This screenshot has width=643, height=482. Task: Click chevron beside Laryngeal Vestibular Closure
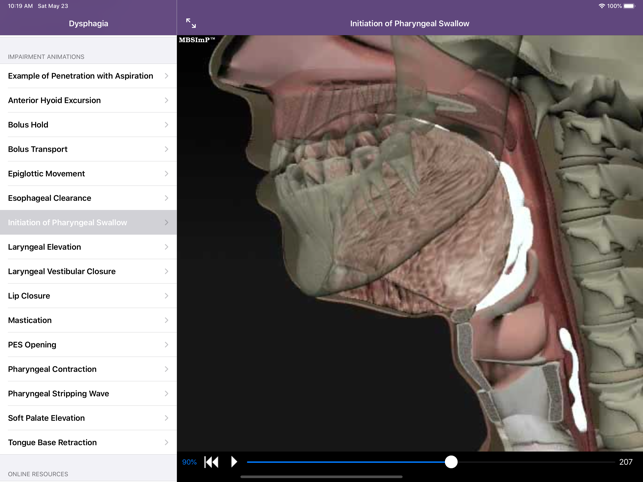tap(166, 271)
